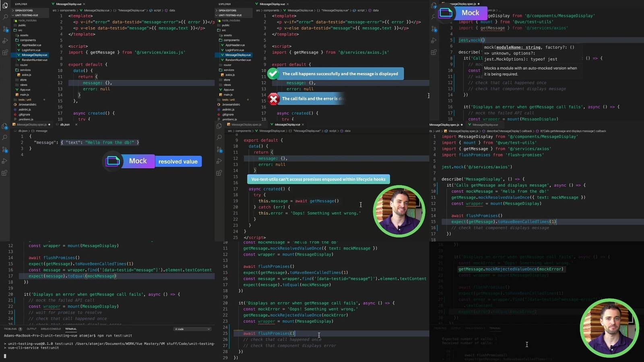Click Explorer icon in the center lifecycle-hooks window
This screenshot has width=644, height=362.
pos(219,126)
